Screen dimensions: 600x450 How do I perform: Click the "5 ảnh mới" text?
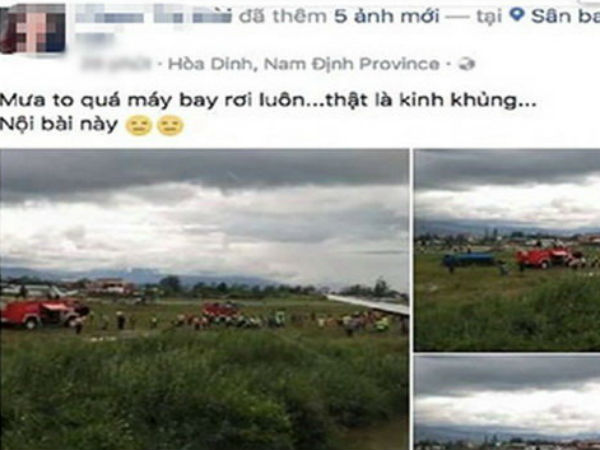(x=386, y=16)
